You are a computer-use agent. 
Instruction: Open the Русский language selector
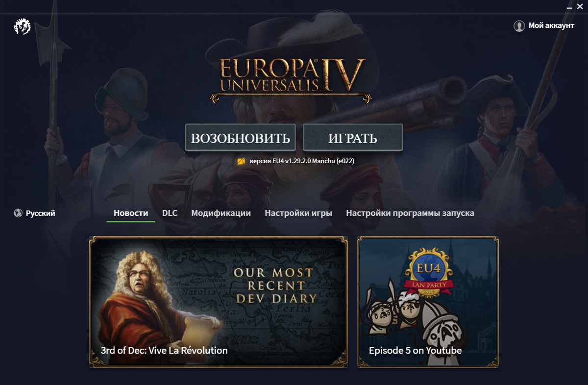pos(35,213)
